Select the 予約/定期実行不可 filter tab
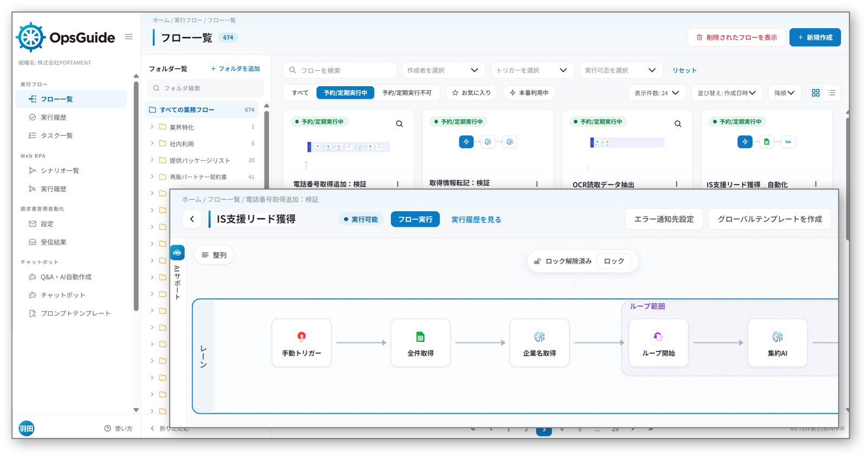The height and width of the screenshot is (457, 868). (407, 93)
